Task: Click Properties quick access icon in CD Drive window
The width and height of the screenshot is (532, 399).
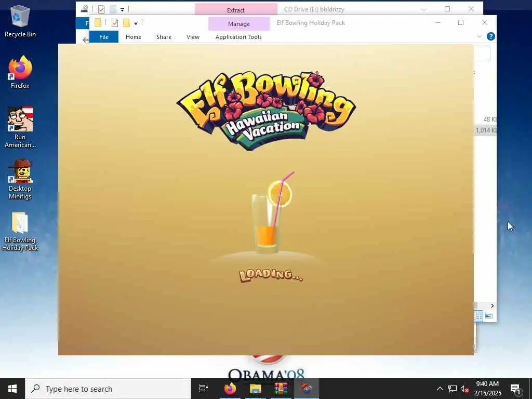Action: tap(101, 9)
